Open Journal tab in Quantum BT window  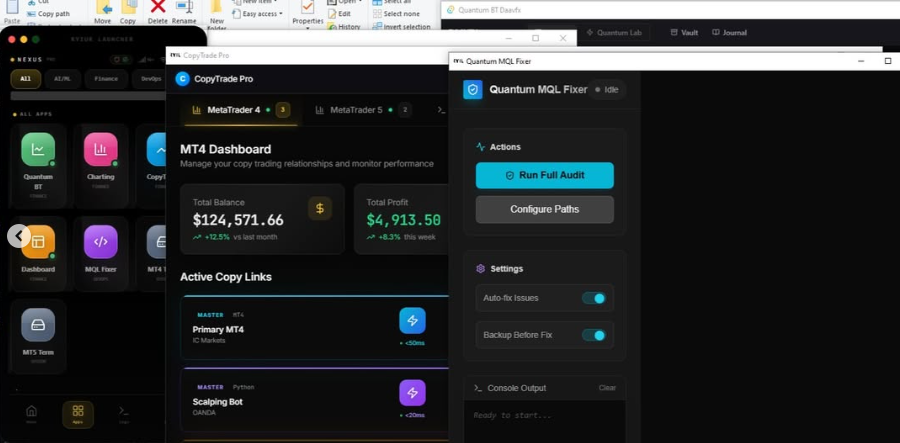click(x=729, y=33)
